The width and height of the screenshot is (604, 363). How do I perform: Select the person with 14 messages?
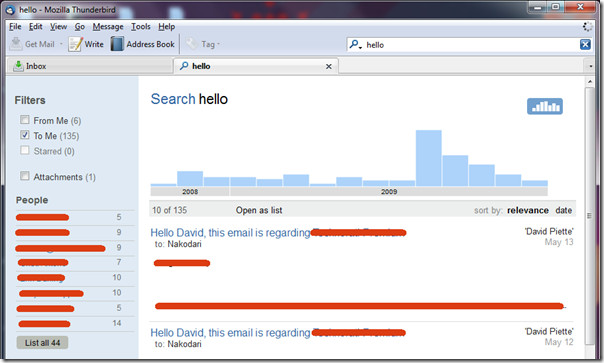click(x=75, y=324)
